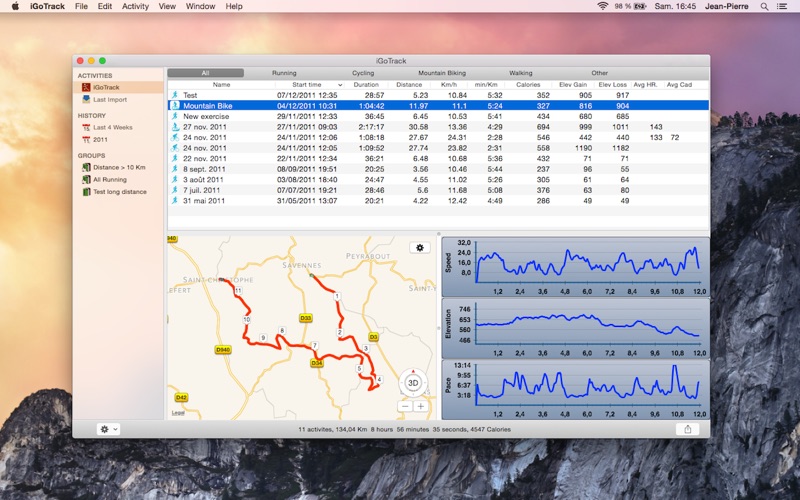This screenshot has width=800, height=500.
Task: Open the bottom-left gear action dropdown
Action: 107,429
